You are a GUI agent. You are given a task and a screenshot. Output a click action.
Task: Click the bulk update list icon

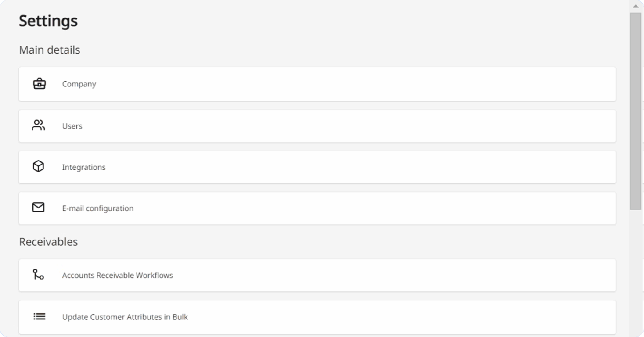click(x=39, y=316)
